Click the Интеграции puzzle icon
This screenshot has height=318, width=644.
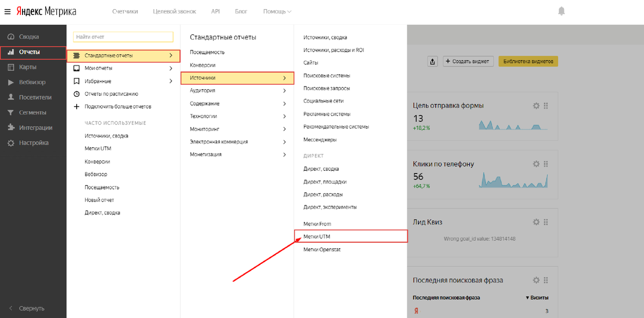point(11,128)
